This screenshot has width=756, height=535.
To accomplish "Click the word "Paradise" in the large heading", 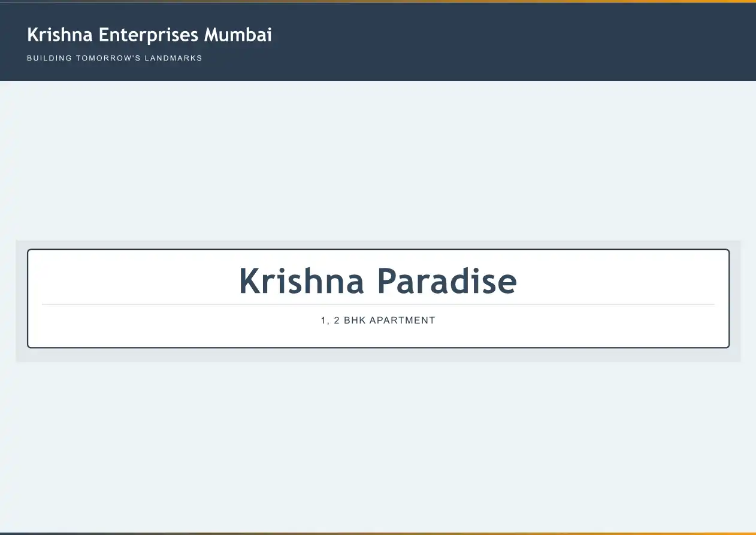I will click(x=447, y=280).
